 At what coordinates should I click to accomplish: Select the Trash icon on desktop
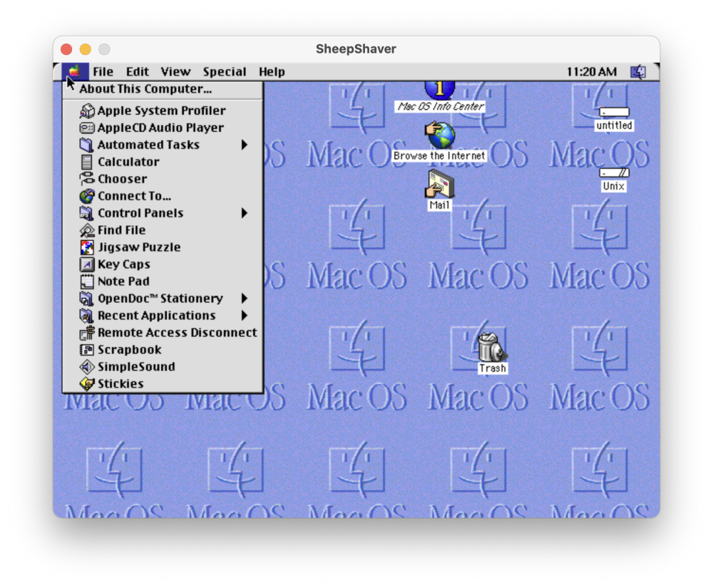(x=492, y=346)
